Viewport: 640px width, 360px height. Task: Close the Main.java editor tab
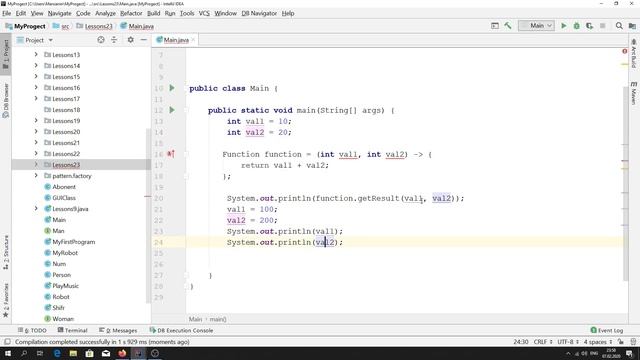pyautogui.click(x=193, y=40)
